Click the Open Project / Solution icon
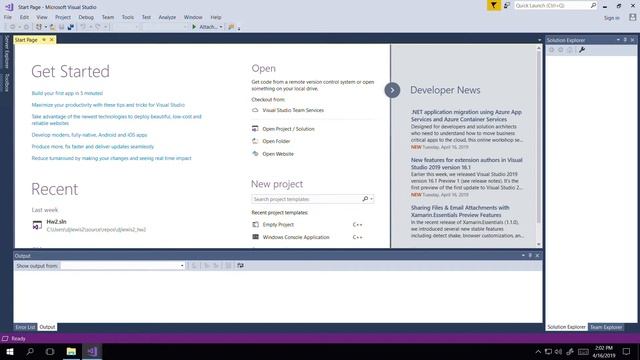Image resolution: width=640 pixels, height=360 pixels. [255, 129]
